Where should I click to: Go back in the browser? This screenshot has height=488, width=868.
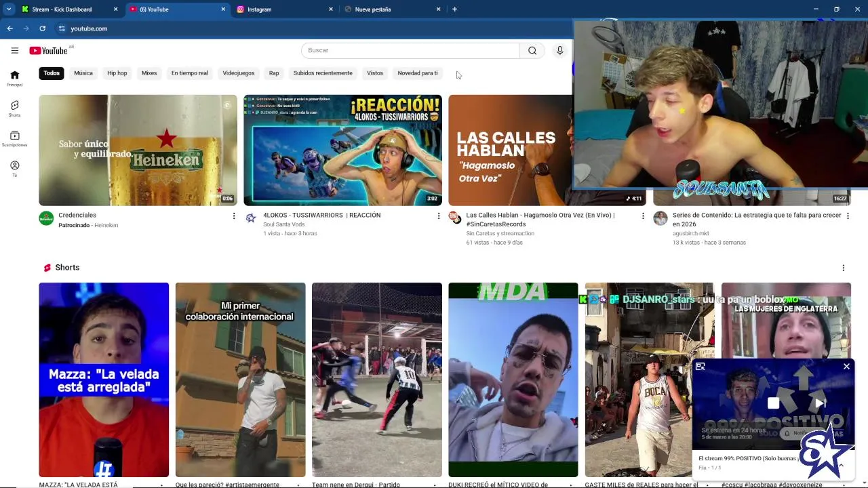(9, 28)
